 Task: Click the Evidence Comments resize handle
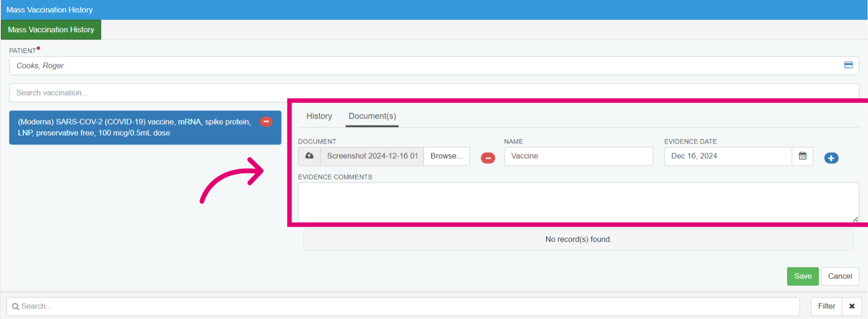[x=855, y=219]
